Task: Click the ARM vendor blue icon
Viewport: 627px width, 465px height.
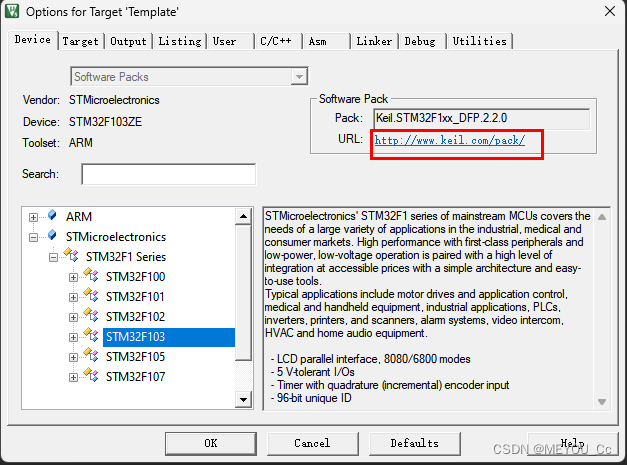Action: tap(52, 215)
